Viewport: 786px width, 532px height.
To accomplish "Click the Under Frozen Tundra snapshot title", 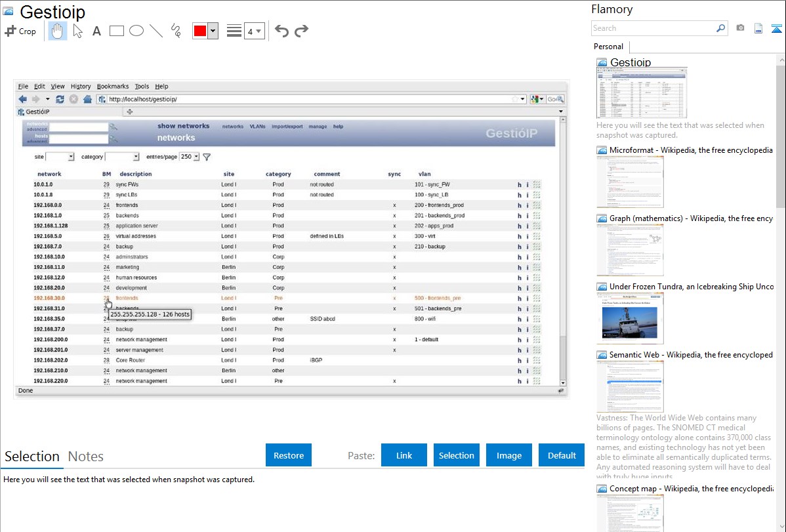I will pyautogui.click(x=692, y=286).
